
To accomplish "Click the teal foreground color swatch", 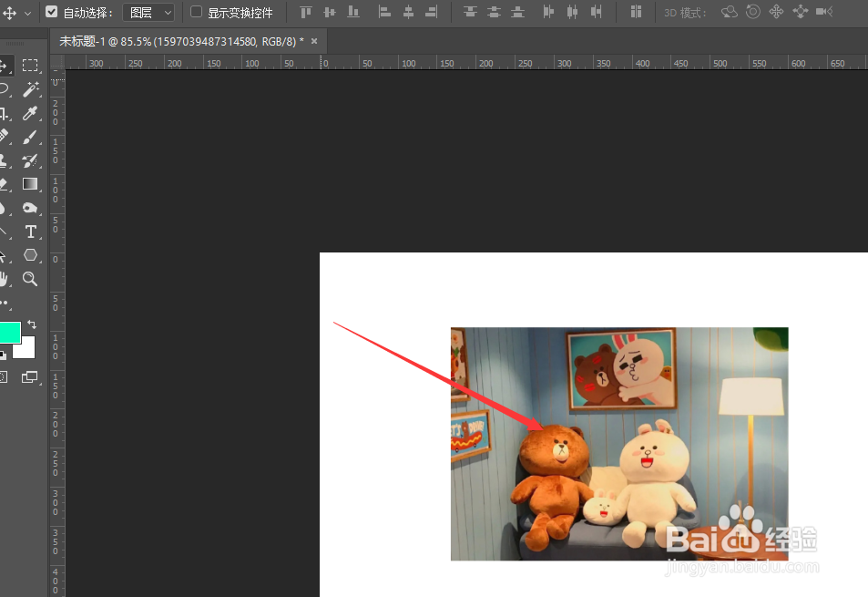I will click(x=9, y=333).
